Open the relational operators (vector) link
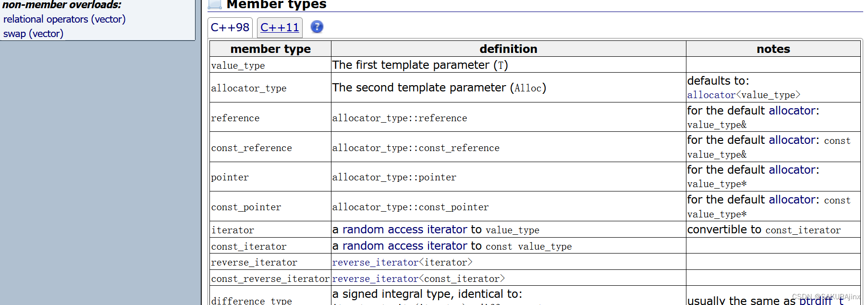This screenshot has width=868, height=305. click(x=64, y=19)
